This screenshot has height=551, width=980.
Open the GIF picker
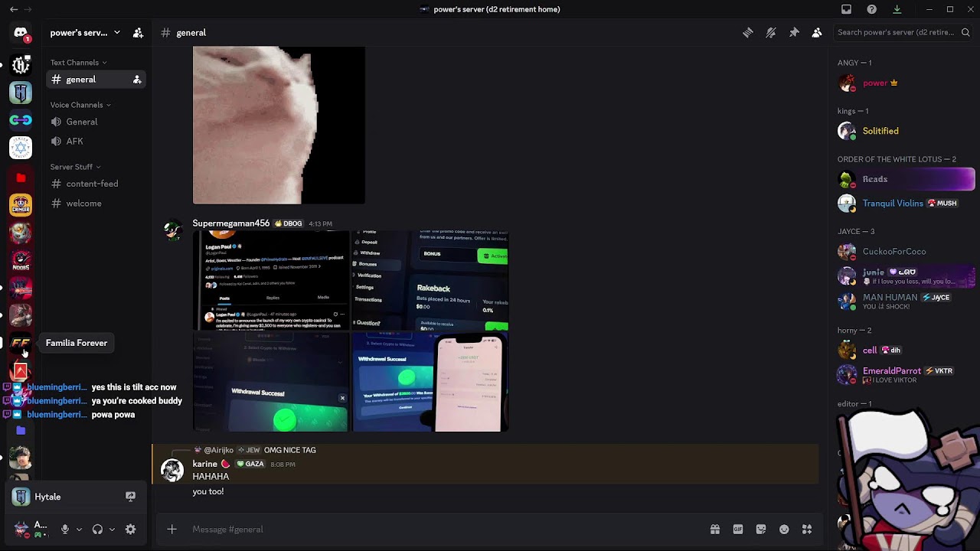coord(738,529)
